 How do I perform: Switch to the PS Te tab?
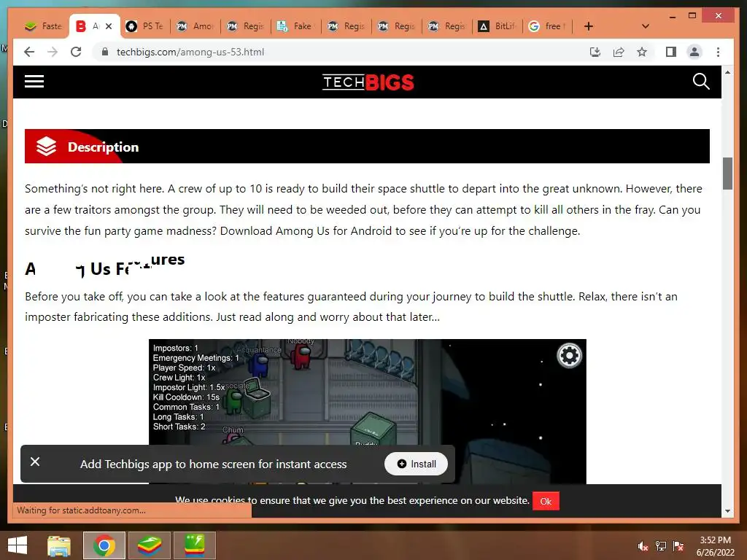(144, 26)
